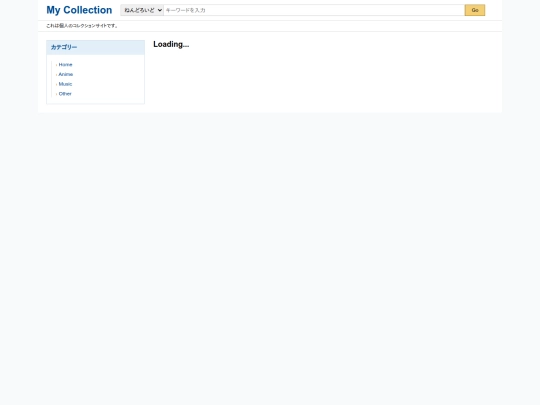
Task: Select the site description tagline text
Action: tap(82, 25)
